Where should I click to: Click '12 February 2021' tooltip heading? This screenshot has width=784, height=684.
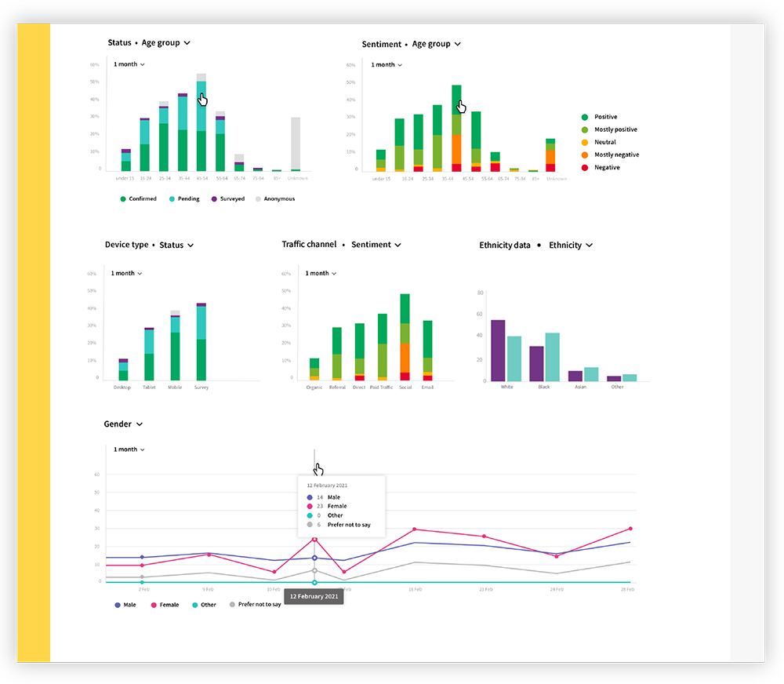(x=327, y=486)
